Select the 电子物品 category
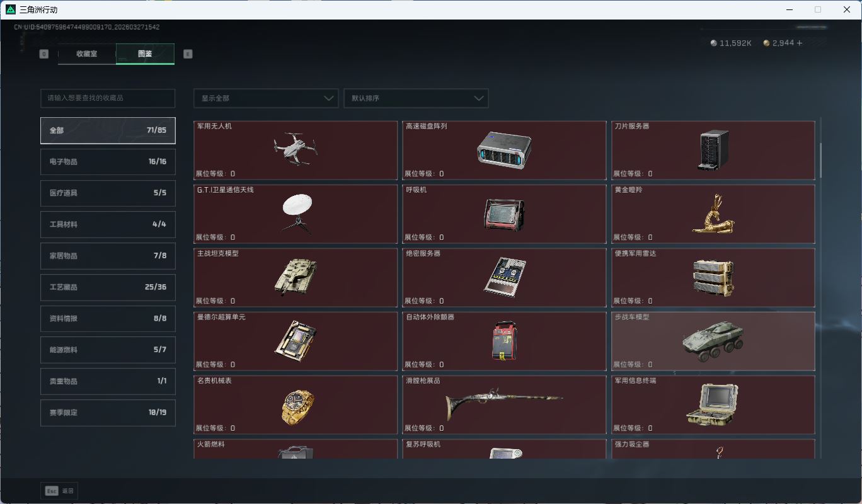Screen dimensions: 862x504 107,162
